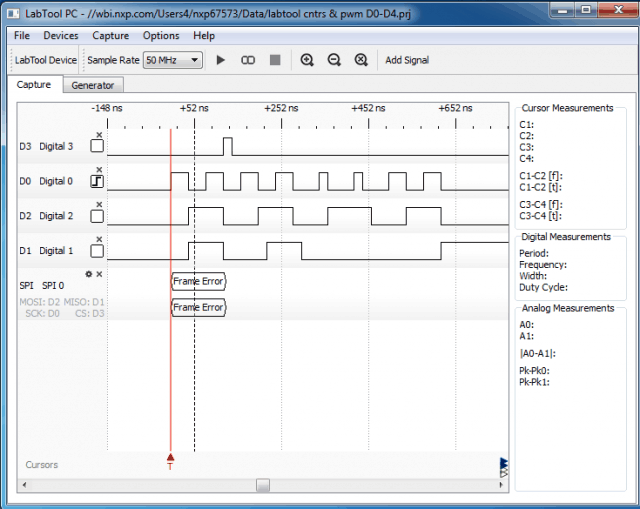Zoom out using the magnifier minus icon
The image size is (640, 509).
(x=334, y=60)
